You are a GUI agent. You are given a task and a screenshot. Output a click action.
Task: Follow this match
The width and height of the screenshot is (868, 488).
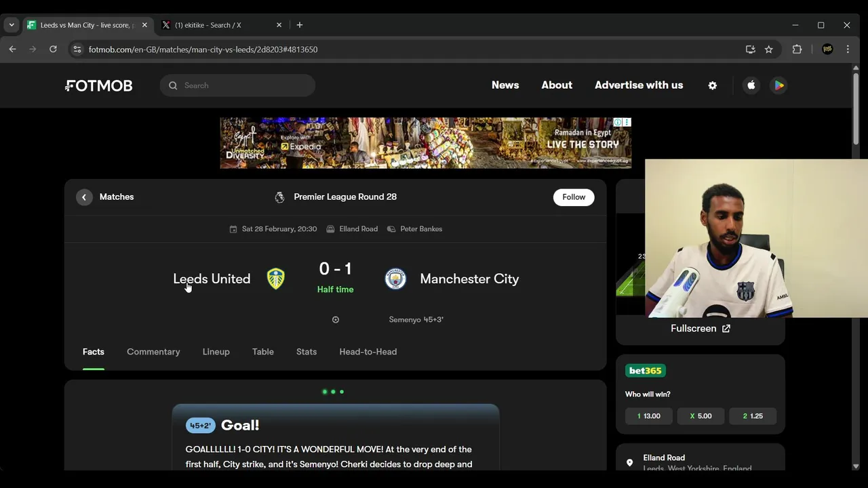(x=574, y=197)
